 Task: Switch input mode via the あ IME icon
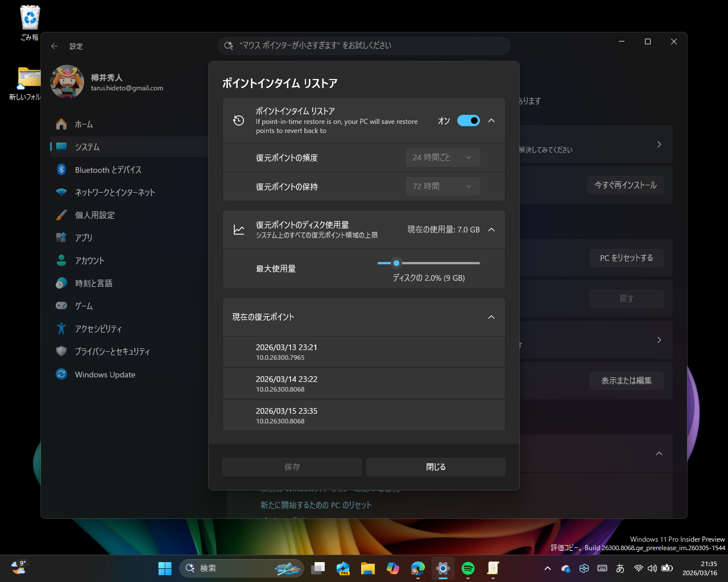tap(621, 568)
